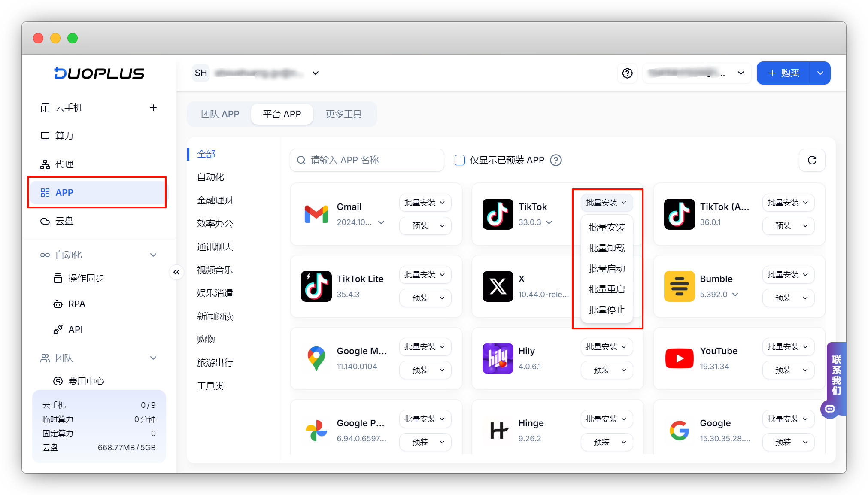The width and height of the screenshot is (868, 495).
Task: Select the 金融理财 category
Action: (215, 200)
